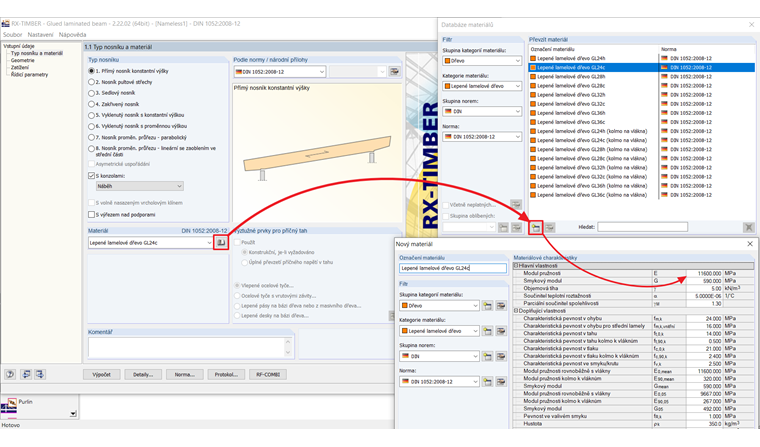This screenshot has height=447, width=760.
Task: Click in the Hledat search field
Action: (642, 227)
